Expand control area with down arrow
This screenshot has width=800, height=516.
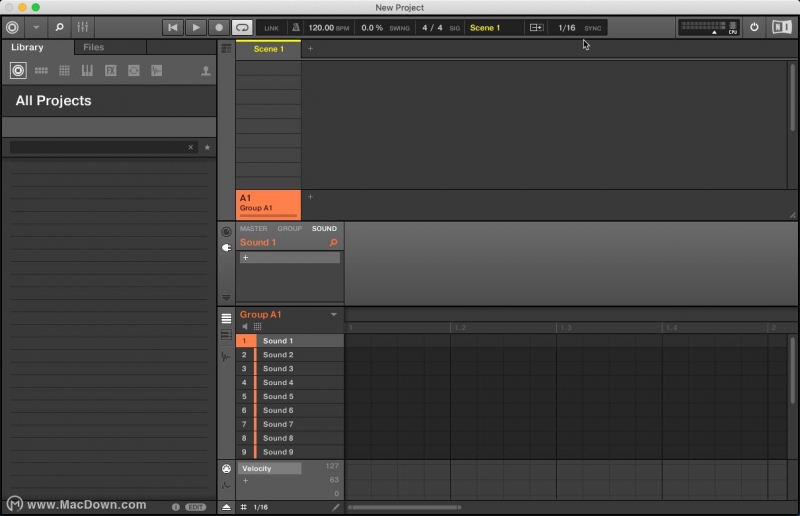226,298
